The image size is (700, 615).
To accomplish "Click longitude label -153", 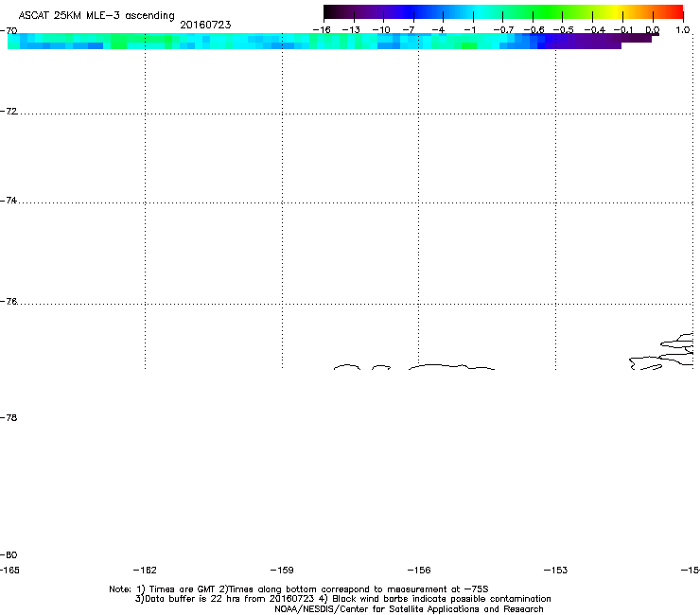I will (x=556, y=570).
